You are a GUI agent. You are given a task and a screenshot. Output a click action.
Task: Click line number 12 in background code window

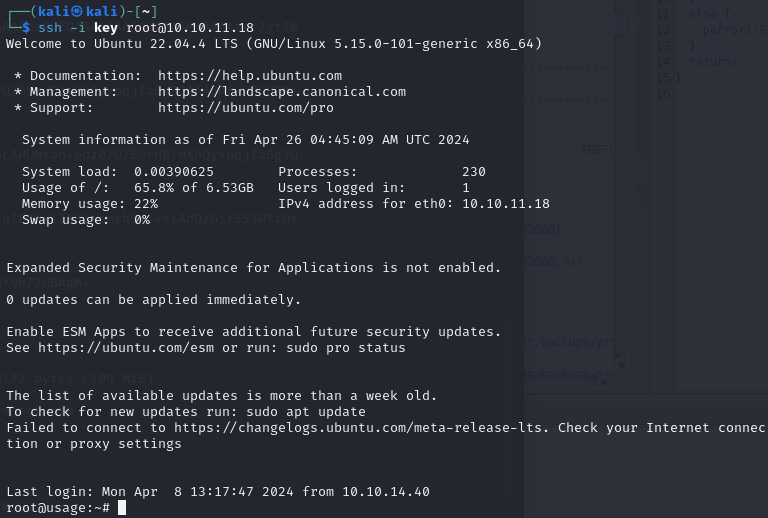coord(663,30)
